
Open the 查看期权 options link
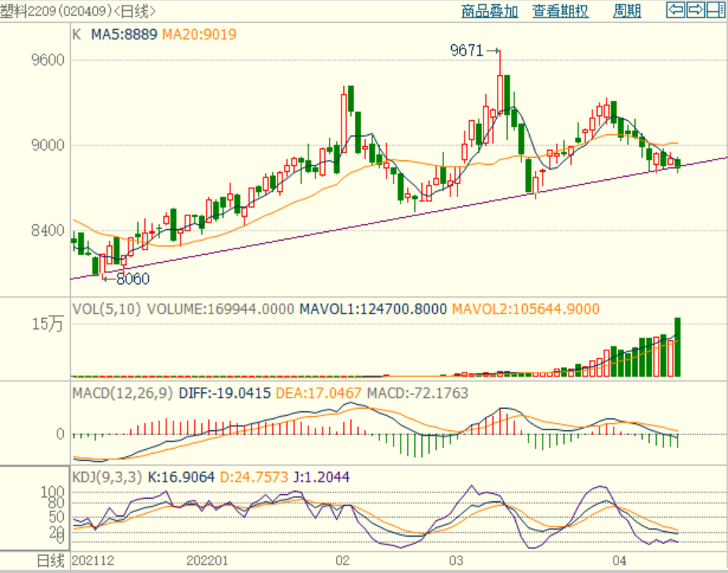(560, 11)
